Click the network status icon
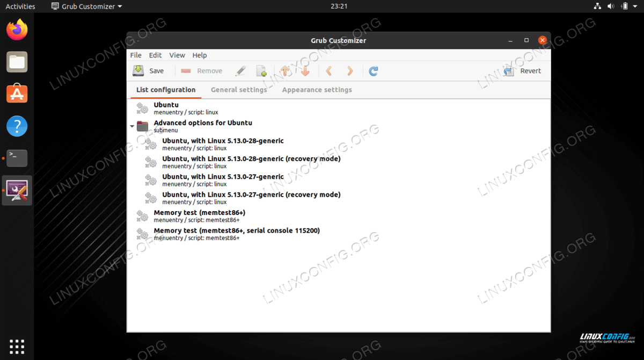Viewport: 644px width, 360px height. [598, 6]
